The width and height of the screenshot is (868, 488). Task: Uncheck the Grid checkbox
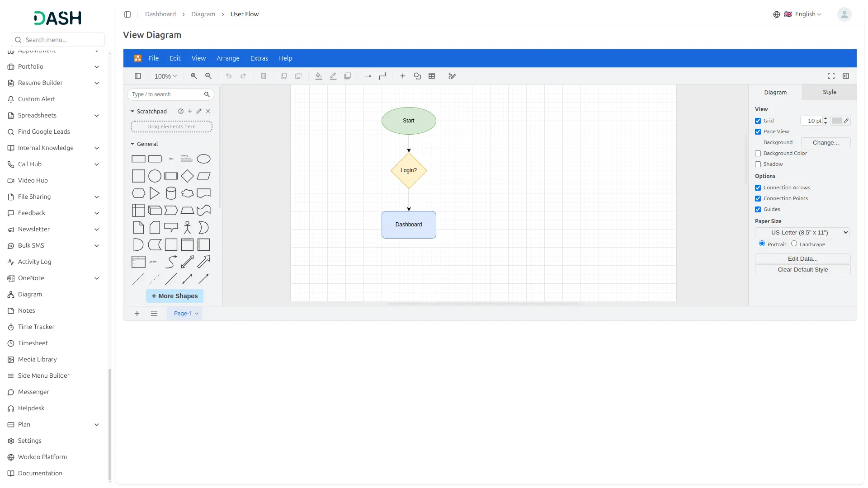[758, 121]
